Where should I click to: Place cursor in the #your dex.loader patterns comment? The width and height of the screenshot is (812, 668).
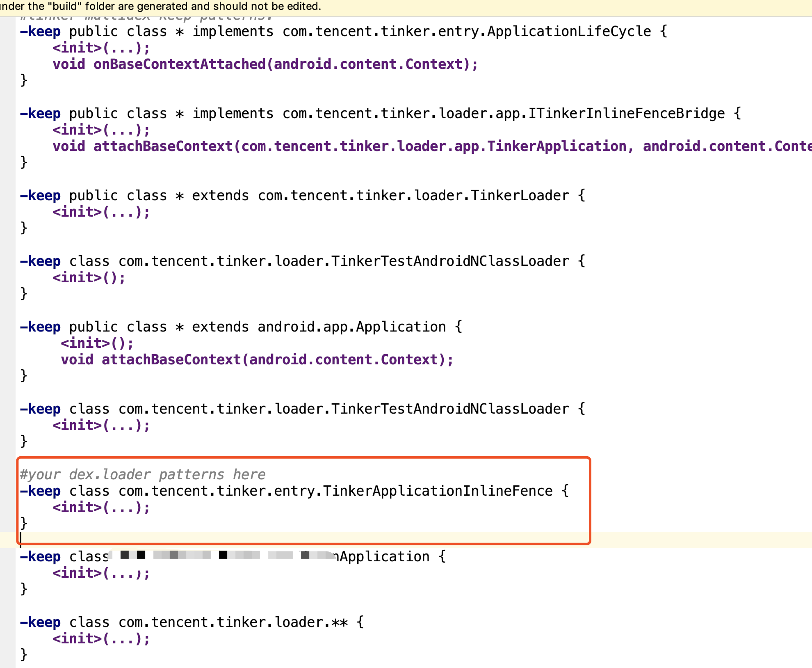tap(143, 474)
